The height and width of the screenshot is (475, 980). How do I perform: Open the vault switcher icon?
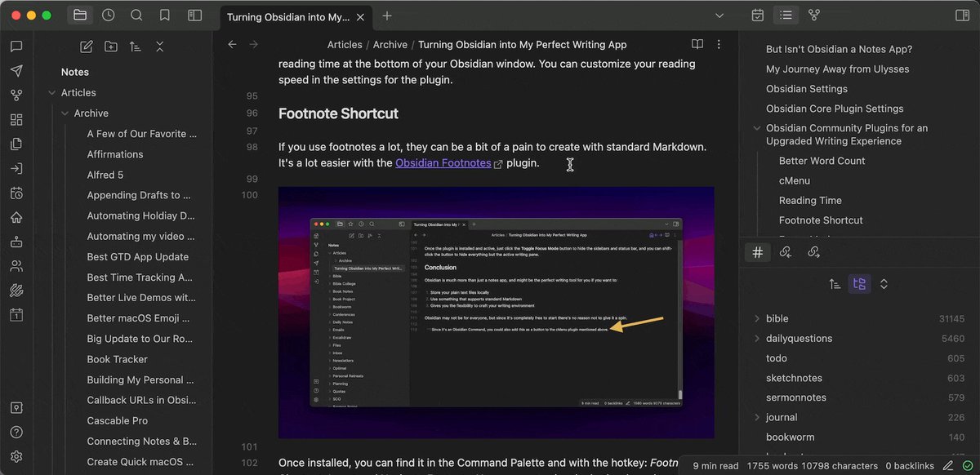point(16,408)
